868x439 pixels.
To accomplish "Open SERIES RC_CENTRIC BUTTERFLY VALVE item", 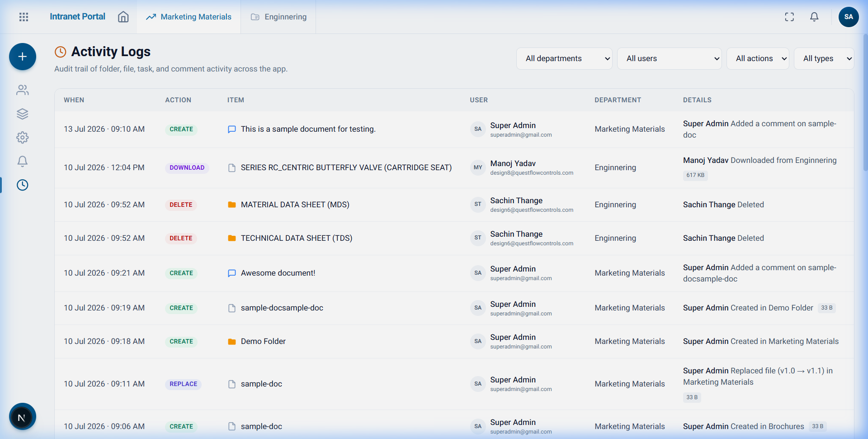I will coord(346,167).
